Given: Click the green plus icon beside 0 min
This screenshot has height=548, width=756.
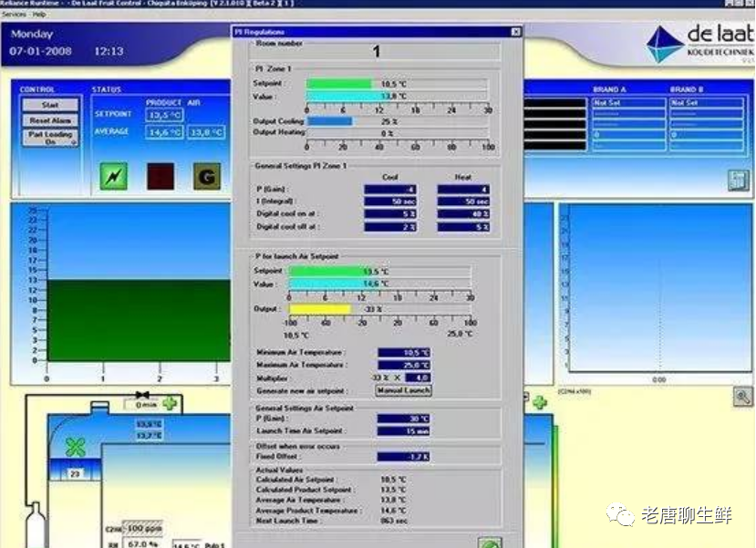Looking at the screenshot, I should 170,403.
